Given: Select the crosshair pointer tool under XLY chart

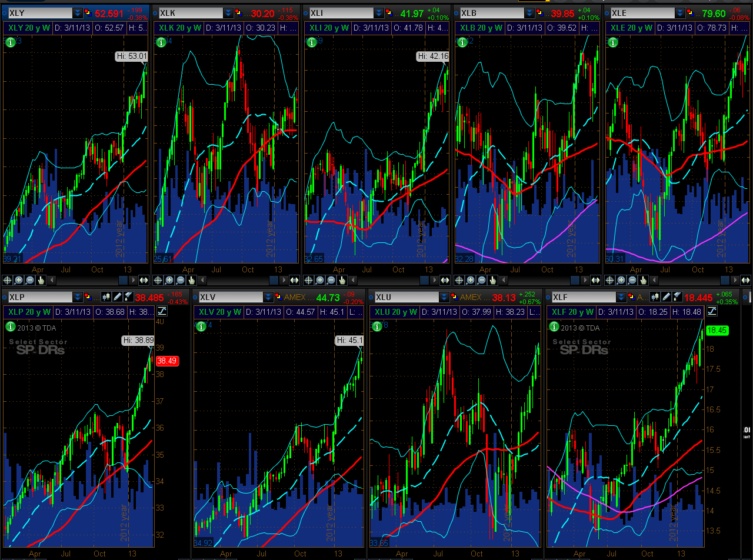Looking at the screenshot, I should click(7, 280).
